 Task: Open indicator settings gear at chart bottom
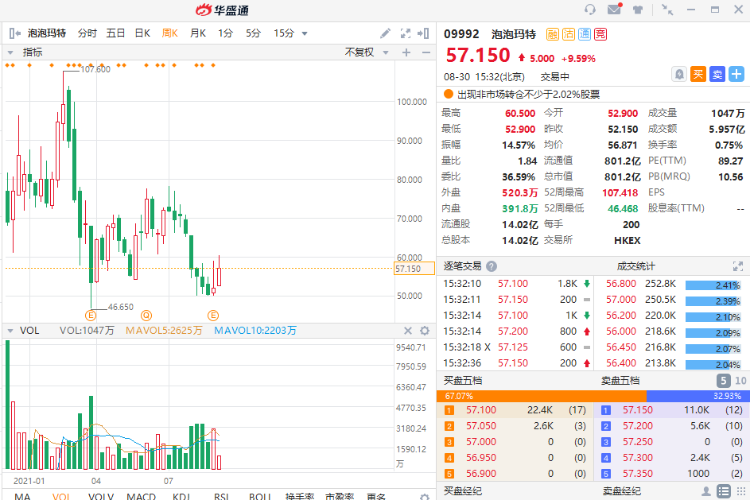[424, 497]
